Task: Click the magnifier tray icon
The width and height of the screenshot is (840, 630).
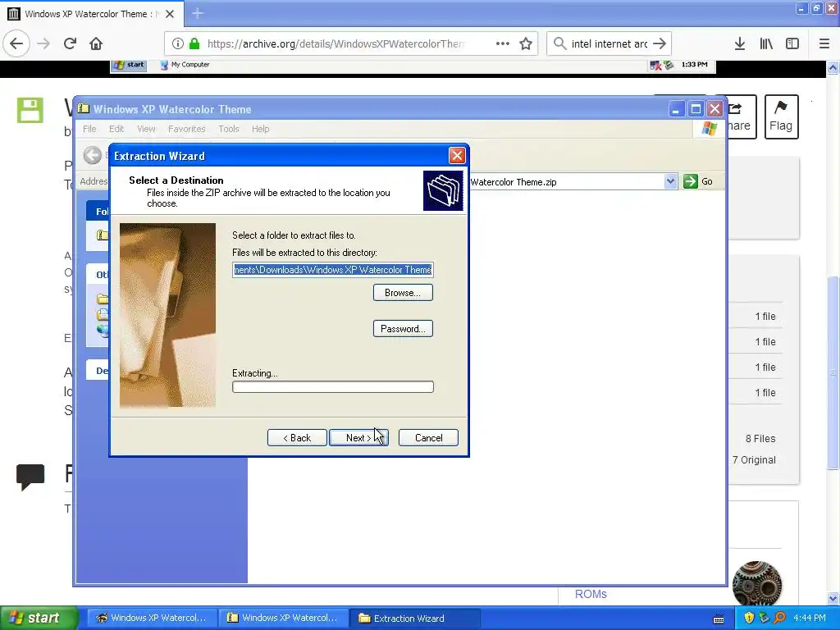Action: 779,618
